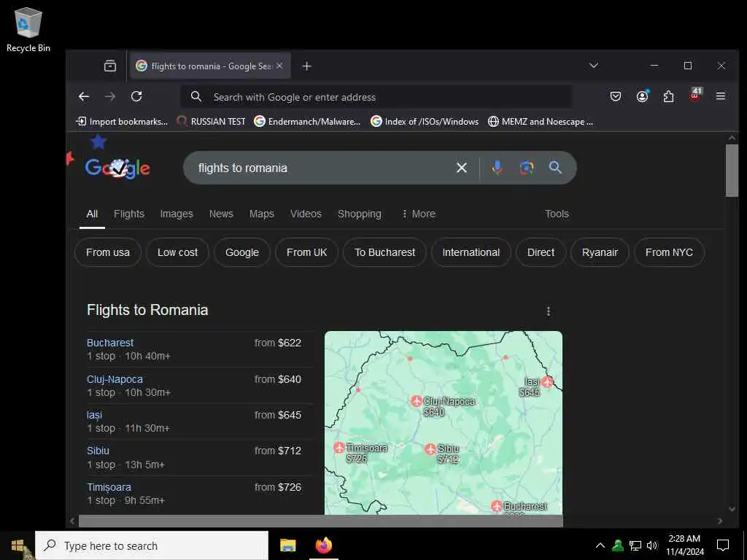Open the notification center icon
The height and width of the screenshot is (560, 747).
723,545
